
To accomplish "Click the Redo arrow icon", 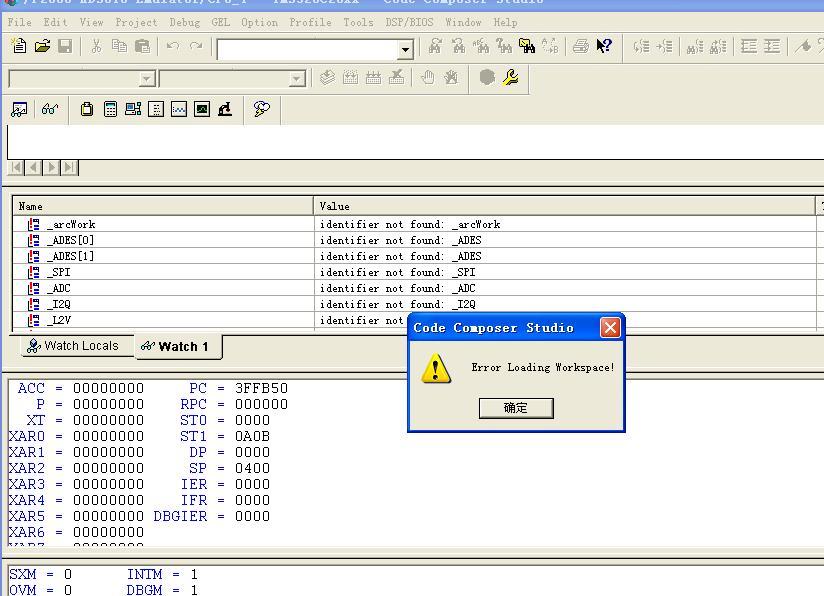I will click(x=196, y=46).
